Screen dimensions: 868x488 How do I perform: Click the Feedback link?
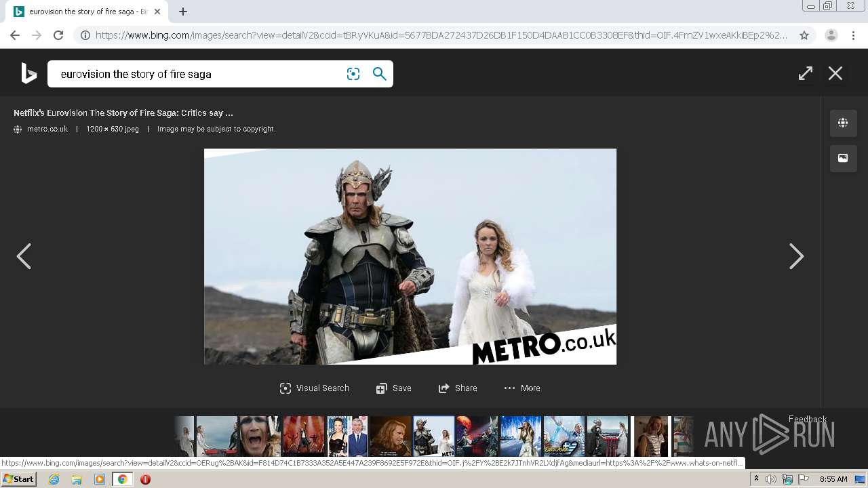tap(808, 419)
